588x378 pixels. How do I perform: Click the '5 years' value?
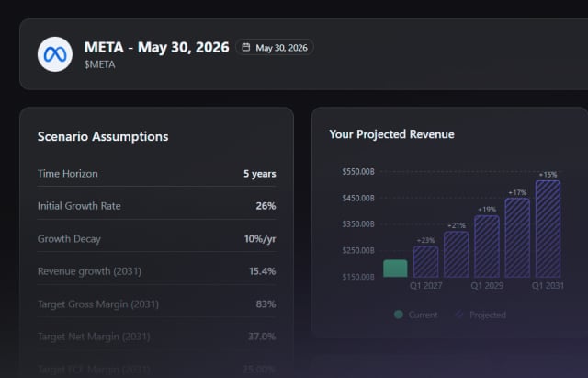(259, 174)
